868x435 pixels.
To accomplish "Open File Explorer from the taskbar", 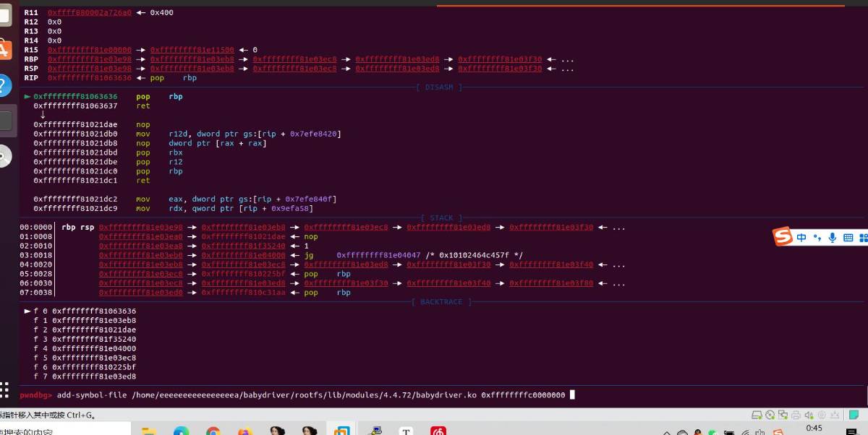I will pos(149,431).
